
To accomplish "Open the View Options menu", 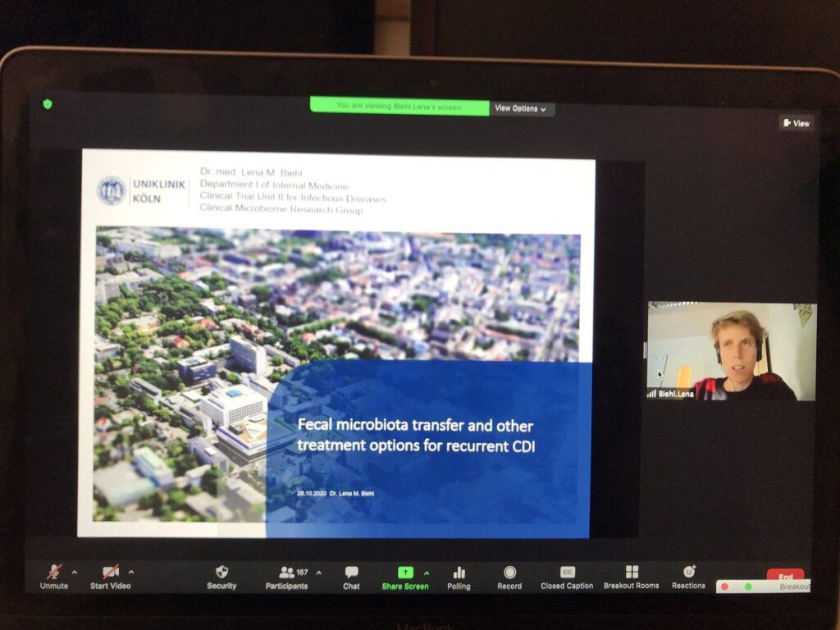I will point(522,108).
